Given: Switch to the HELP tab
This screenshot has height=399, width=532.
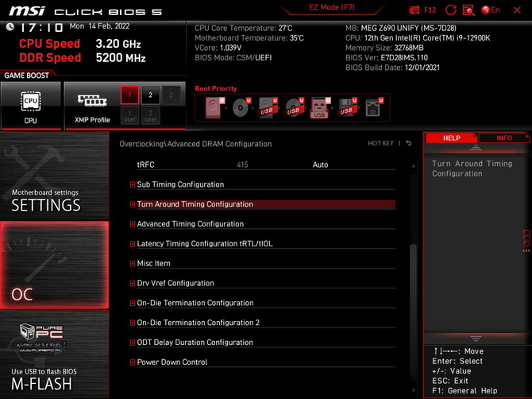Looking at the screenshot, I should pos(451,138).
